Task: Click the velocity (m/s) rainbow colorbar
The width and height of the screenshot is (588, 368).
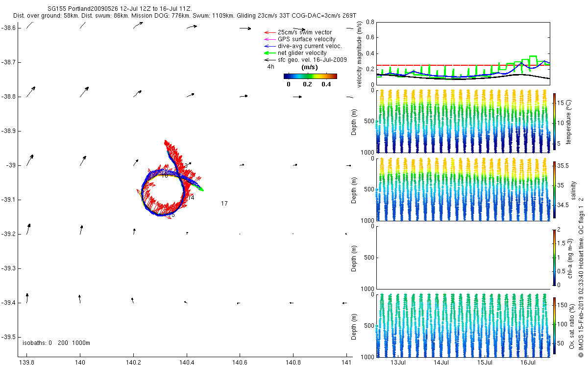Action: 310,76
